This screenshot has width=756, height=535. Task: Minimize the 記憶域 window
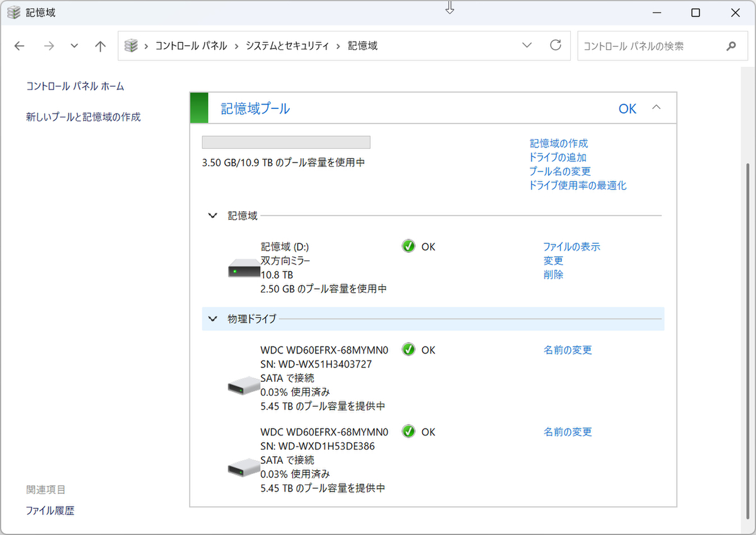[x=657, y=13]
